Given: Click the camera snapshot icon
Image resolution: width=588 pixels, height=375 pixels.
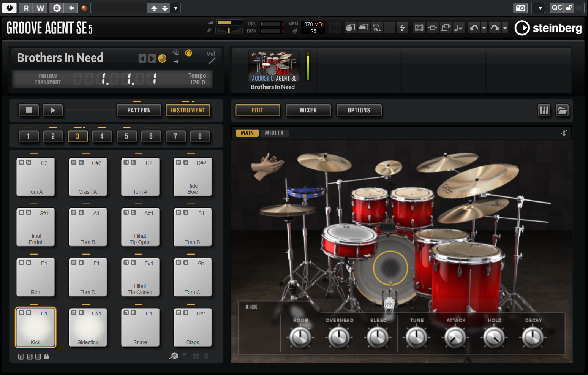Looking at the screenshot, I should pyautogui.click(x=520, y=8).
